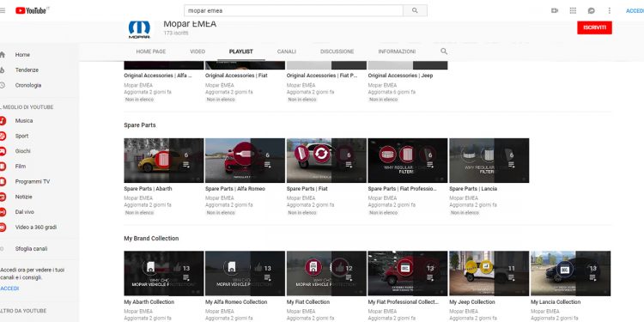
Task: Click the 'Original Accessories | Fiat' title
Action: pyautogui.click(x=237, y=76)
